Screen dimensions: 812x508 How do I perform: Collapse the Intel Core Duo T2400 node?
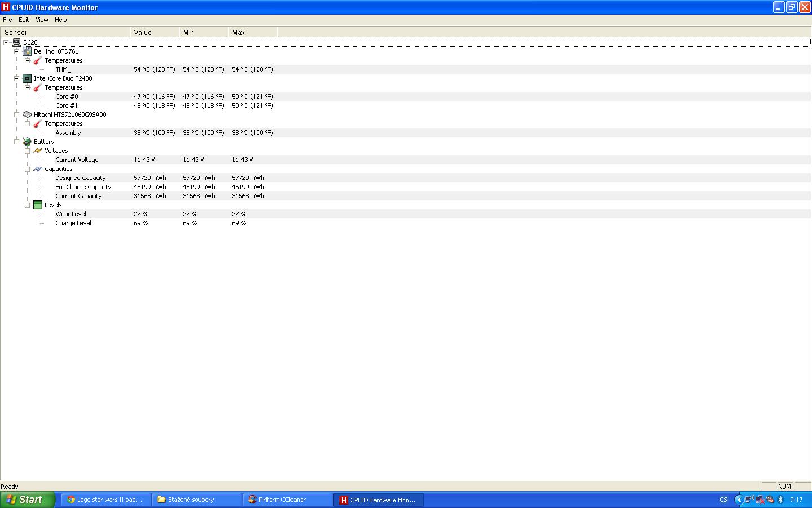pos(16,78)
